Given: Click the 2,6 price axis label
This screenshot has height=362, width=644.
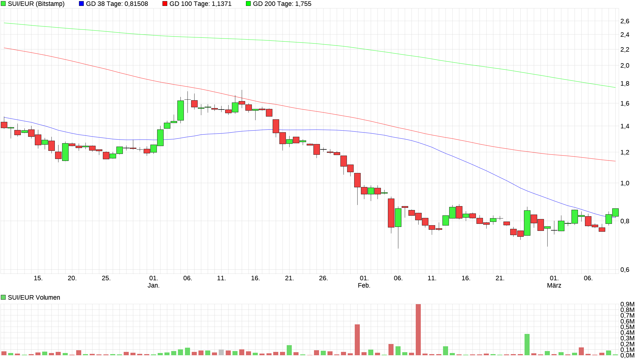Looking at the screenshot, I should [x=625, y=21].
